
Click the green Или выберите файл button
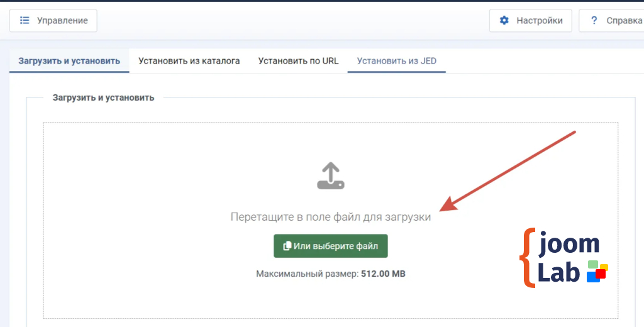[x=331, y=246]
